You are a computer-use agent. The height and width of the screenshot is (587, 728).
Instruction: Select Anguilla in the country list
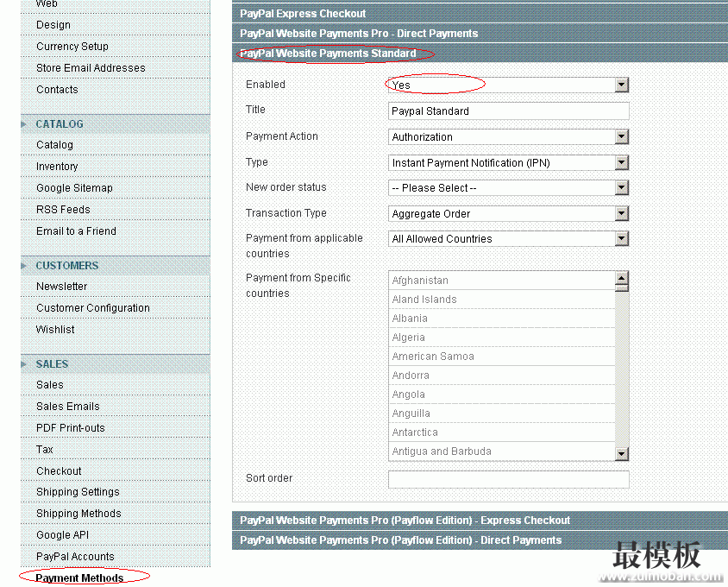501,413
